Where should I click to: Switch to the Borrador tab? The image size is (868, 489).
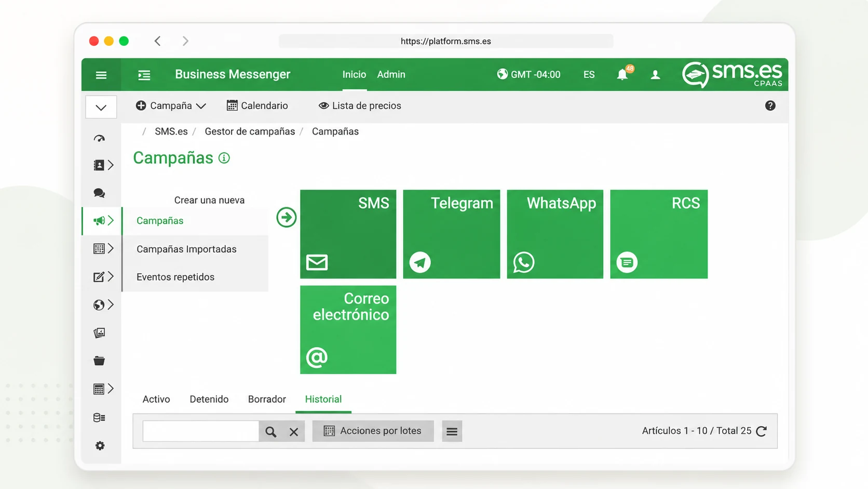pyautogui.click(x=267, y=399)
